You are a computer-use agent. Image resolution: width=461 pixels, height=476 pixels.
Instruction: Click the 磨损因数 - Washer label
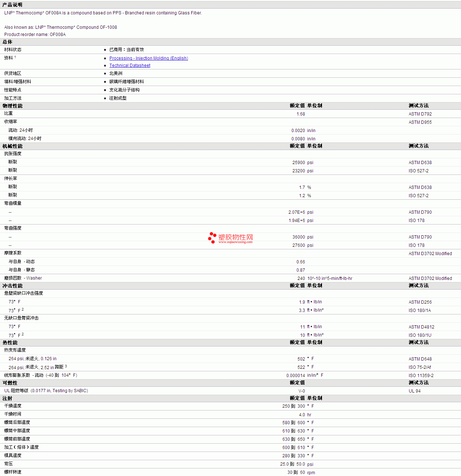click(23, 278)
